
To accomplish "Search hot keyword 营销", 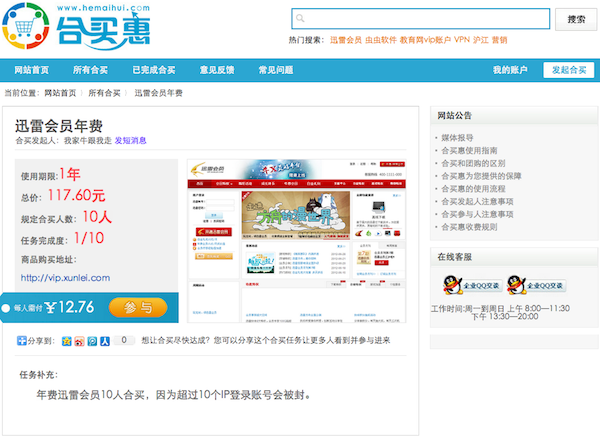I will point(499,40).
